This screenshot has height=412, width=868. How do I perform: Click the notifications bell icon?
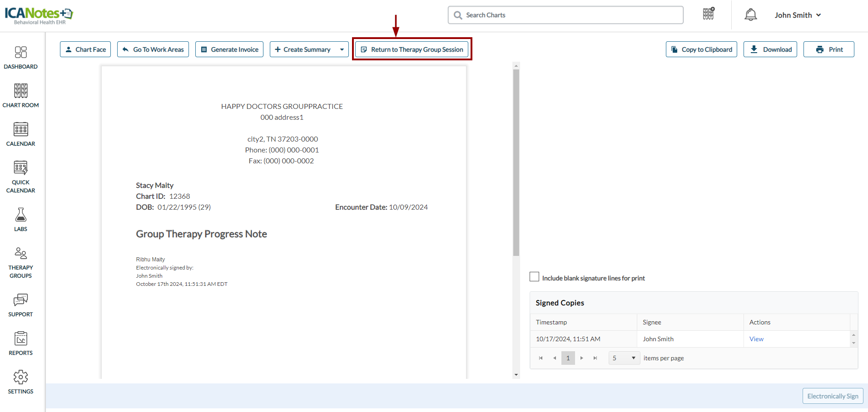click(x=750, y=15)
